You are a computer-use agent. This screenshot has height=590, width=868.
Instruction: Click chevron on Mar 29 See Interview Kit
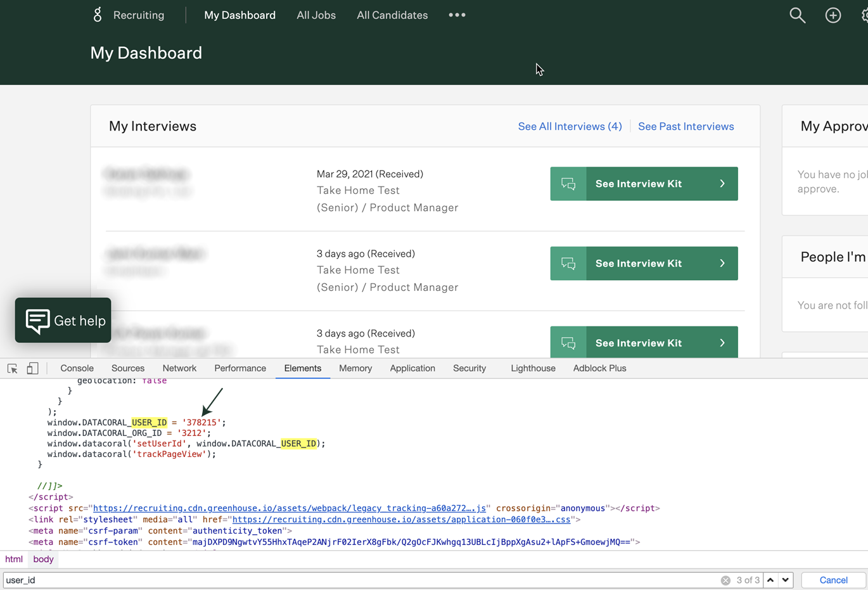(x=722, y=184)
